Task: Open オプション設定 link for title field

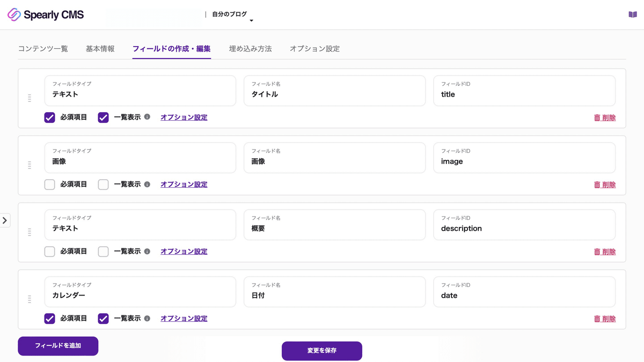Action: [184, 117]
